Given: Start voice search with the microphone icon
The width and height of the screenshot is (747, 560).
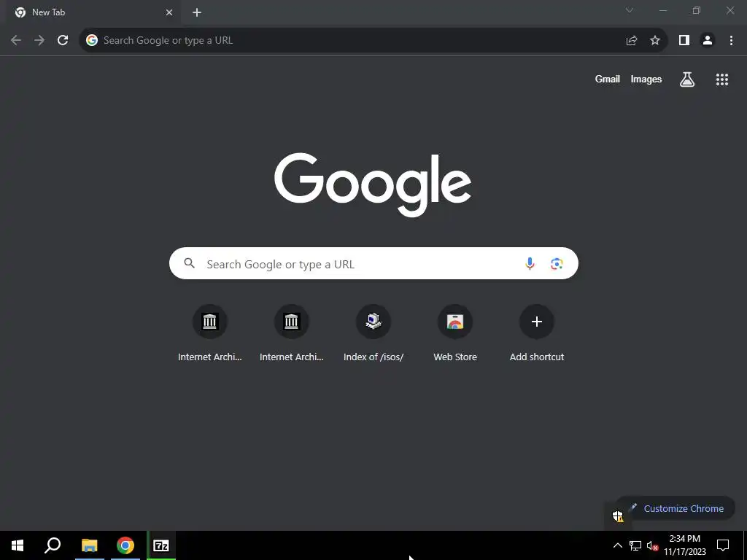Looking at the screenshot, I should (x=530, y=263).
